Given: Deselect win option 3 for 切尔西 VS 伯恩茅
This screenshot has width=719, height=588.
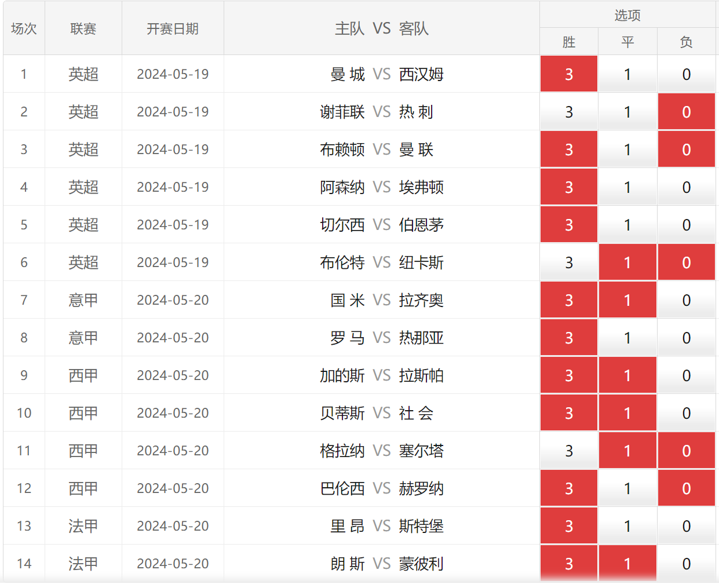Looking at the screenshot, I should click(x=569, y=225).
